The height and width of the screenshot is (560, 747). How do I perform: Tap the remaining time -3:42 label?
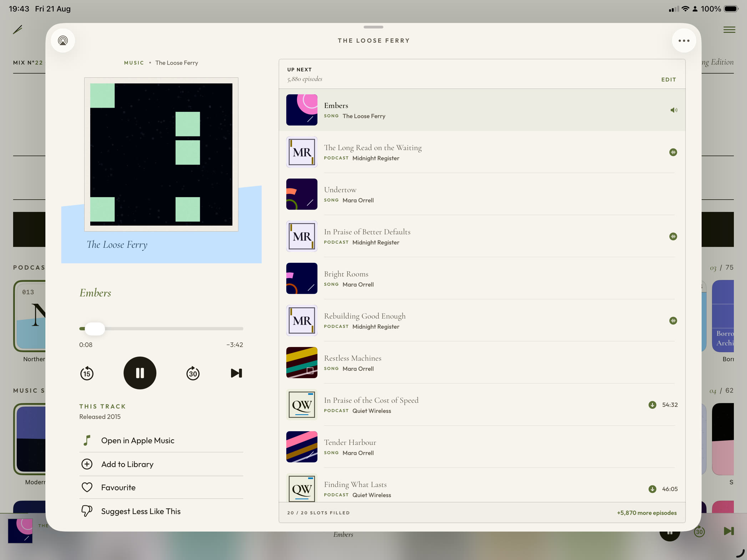pyautogui.click(x=234, y=345)
